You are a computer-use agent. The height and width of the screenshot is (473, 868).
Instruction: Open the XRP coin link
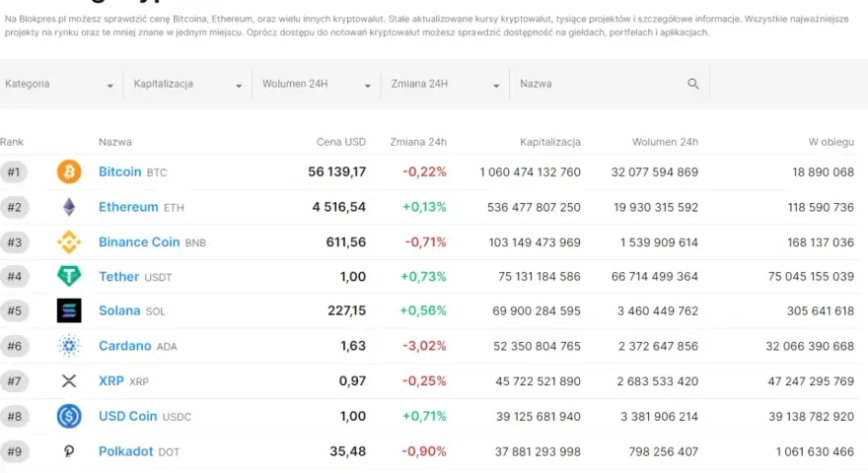point(111,380)
